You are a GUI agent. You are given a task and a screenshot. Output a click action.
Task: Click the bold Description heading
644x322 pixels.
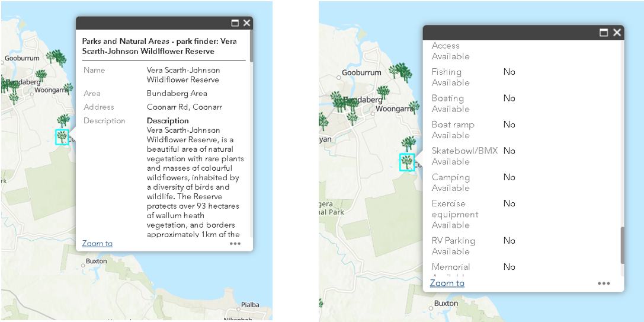click(x=168, y=120)
